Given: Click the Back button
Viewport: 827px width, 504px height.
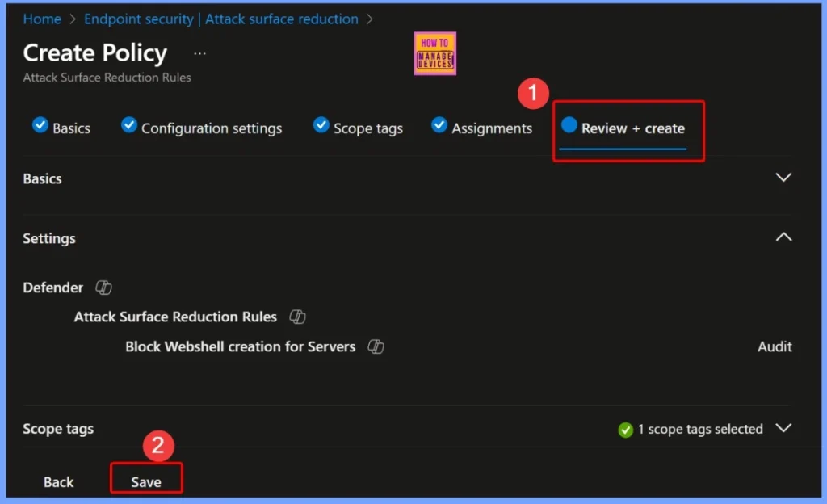Looking at the screenshot, I should click(58, 482).
